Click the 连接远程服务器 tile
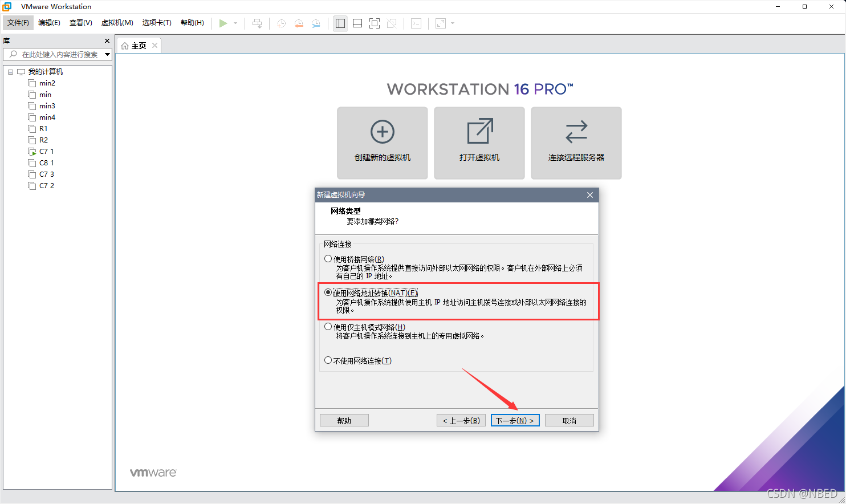The height and width of the screenshot is (504, 846). point(576,143)
